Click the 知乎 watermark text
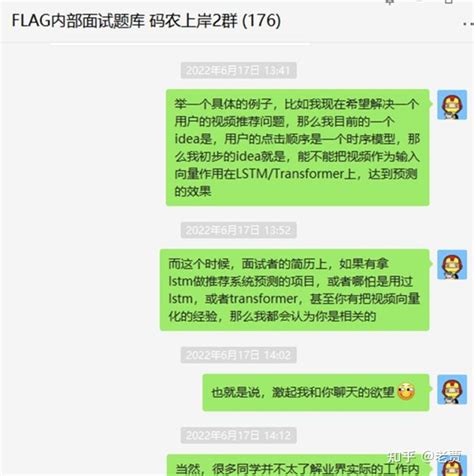Screen dimensions: 474x476 coord(401,456)
